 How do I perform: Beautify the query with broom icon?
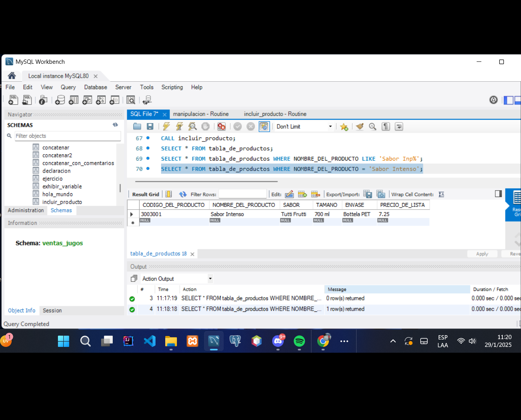pos(360,126)
